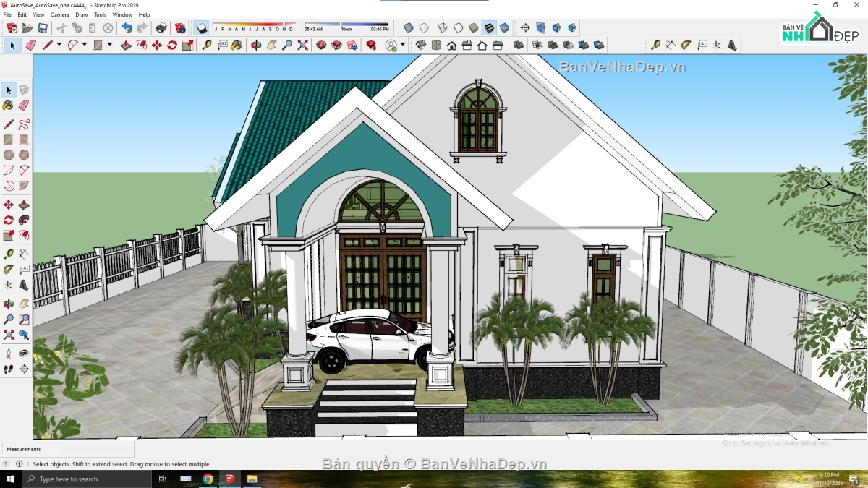Viewport: 868px width, 488px height.
Task: Enable the Shaded With Textures style
Action: 490,28
